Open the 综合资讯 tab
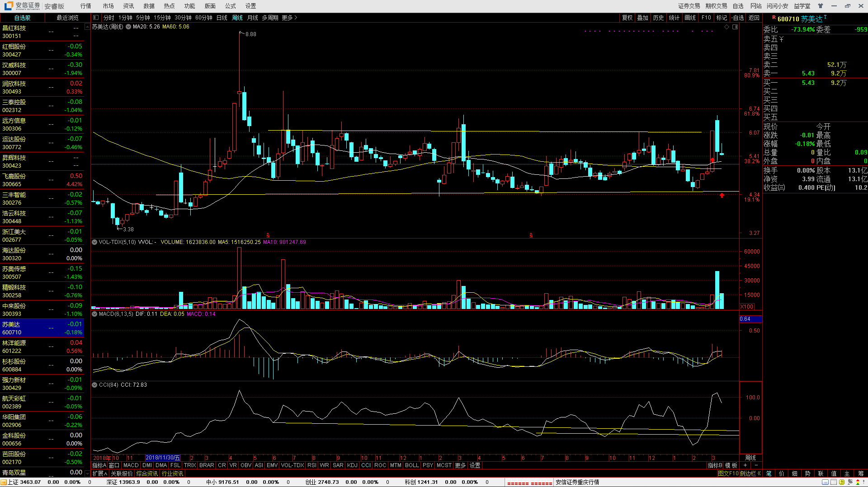The image size is (868, 487). (x=147, y=473)
